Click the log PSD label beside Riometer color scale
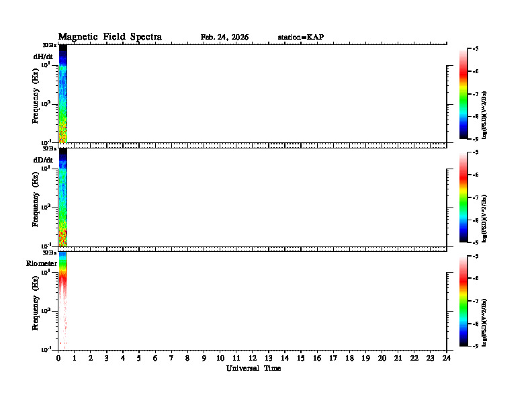532x411 pixels. (x=485, y=322)
